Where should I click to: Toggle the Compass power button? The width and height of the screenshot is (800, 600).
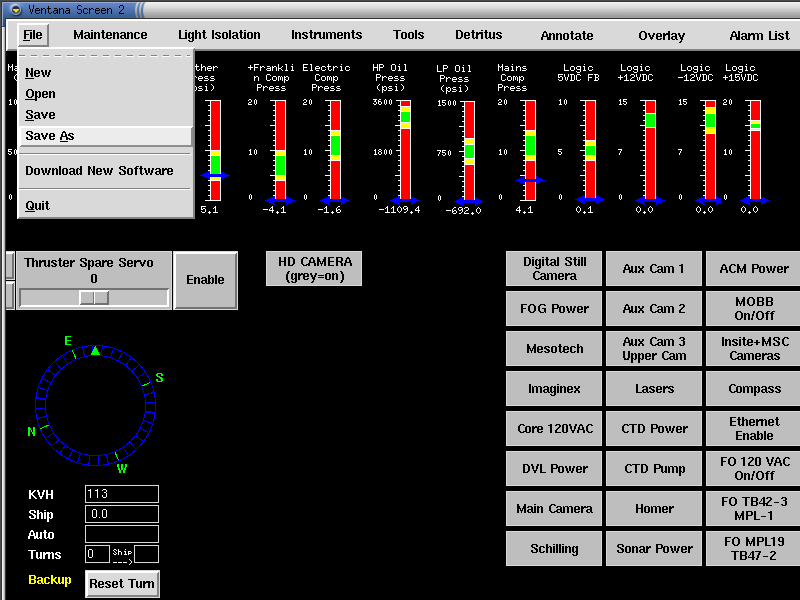click(754, 388)
